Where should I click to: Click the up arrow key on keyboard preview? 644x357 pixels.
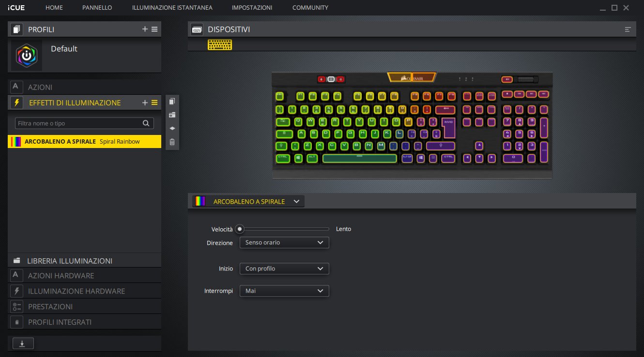coord(479,146)
